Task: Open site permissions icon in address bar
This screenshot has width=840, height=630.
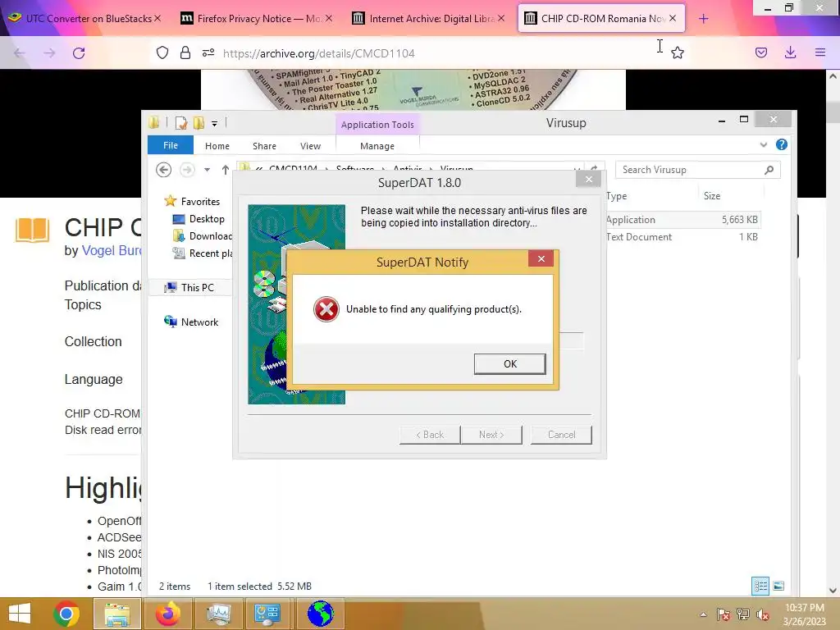Action: [x=208, y=52]
